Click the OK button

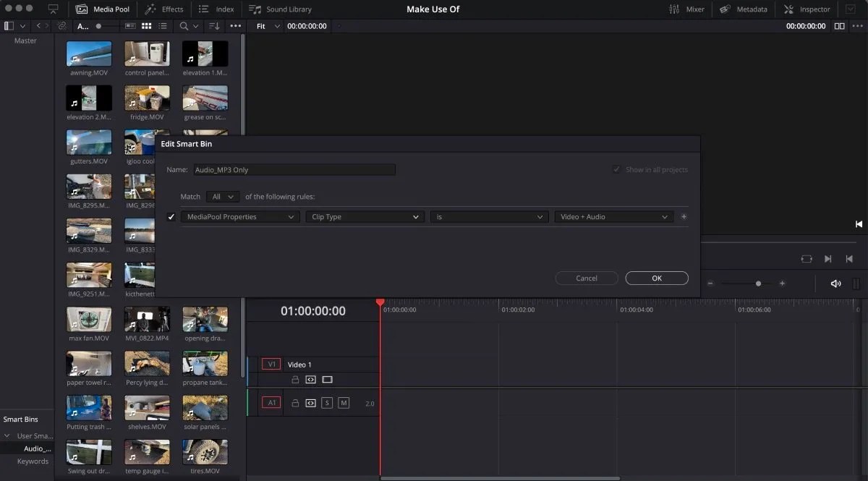tap(656, 278)
